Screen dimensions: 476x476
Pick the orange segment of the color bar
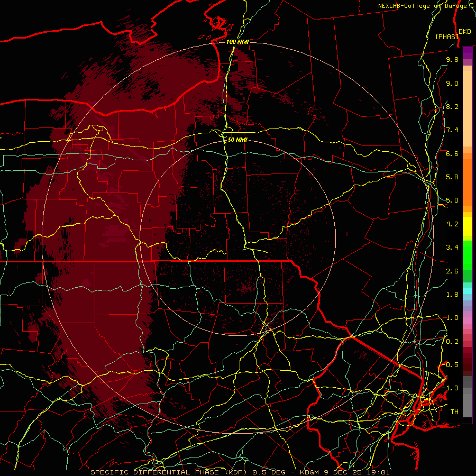click(467, 182)
